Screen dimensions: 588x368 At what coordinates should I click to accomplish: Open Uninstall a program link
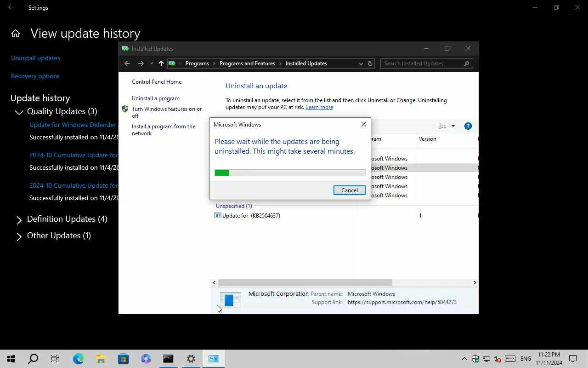tap(156, 98)
